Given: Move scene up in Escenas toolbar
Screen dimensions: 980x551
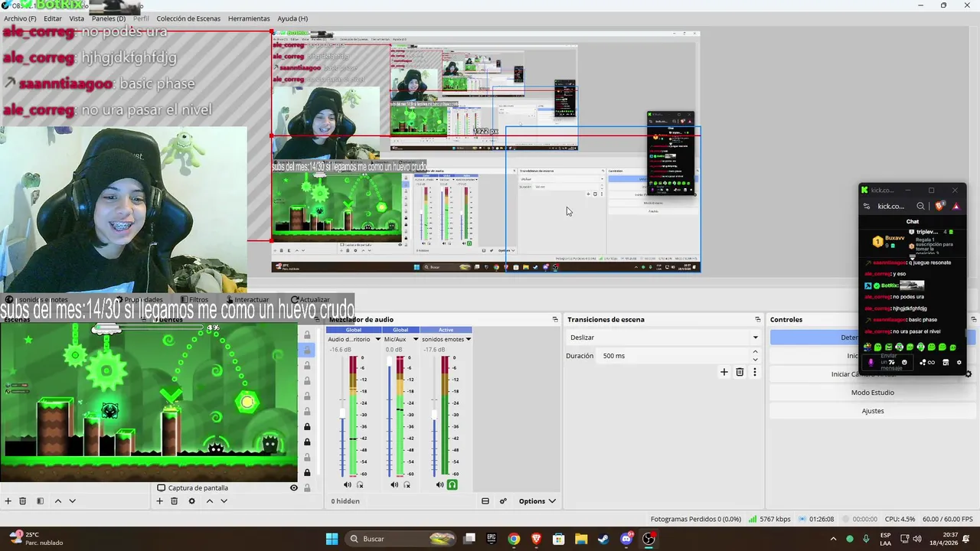Looking at the screenshot, I should tap(57, 501).
